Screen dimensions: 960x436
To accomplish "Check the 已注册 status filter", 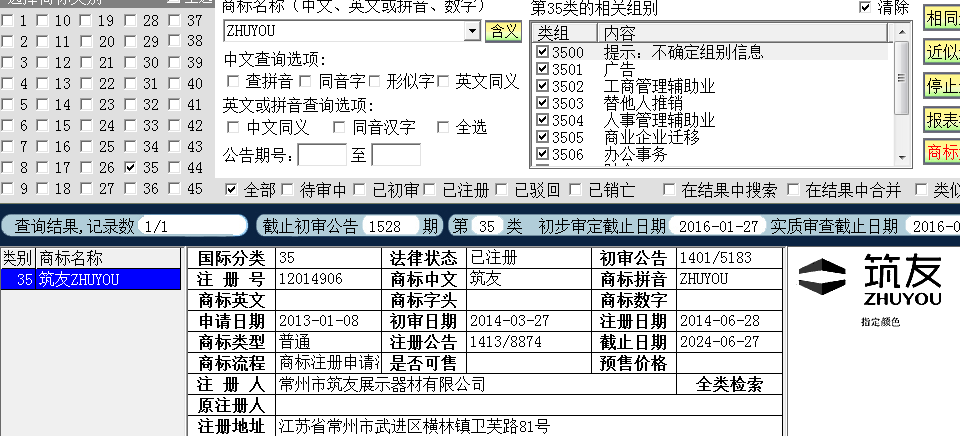I will [x=430, y=189].
